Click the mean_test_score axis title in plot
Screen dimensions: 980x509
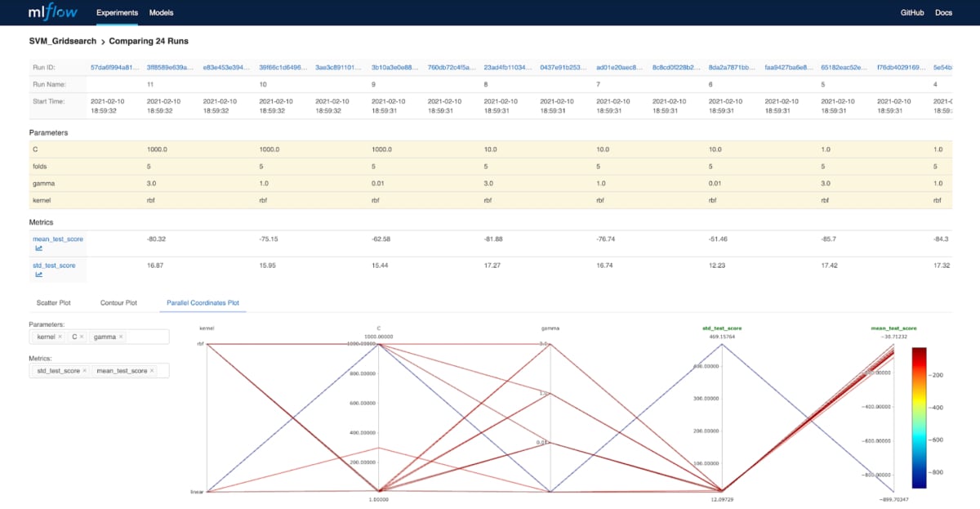(x=893, y=328)
